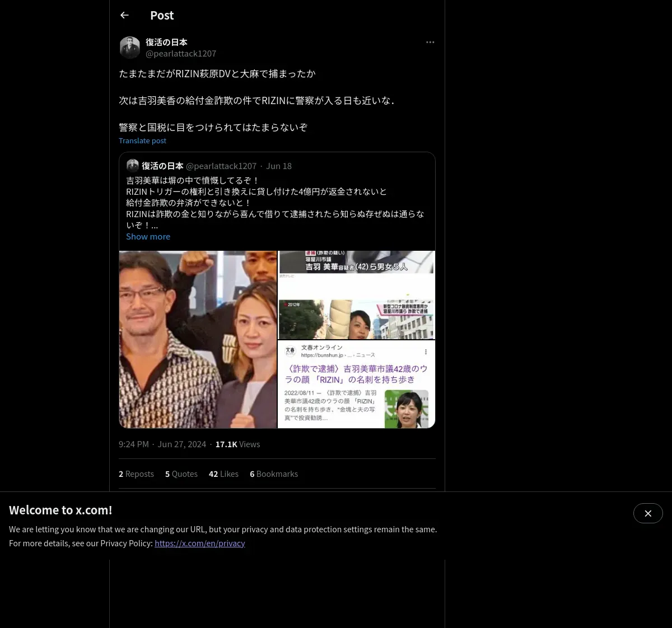Viewport: 672px width, 628px height.
Task: Translate this post
Action: (x=142, y=140)
